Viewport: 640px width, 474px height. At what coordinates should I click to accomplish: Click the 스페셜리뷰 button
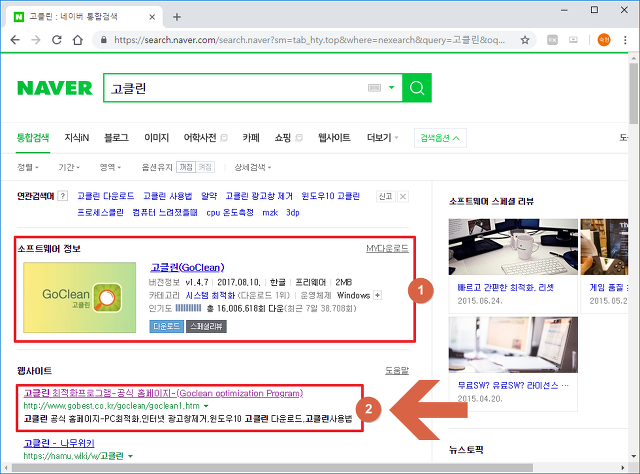pyautogui.click(x=206, y=326)
